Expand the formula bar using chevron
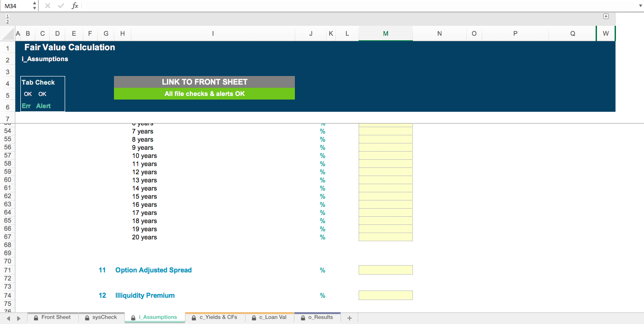This screenshot has height=324, width=644. (639, 6)
